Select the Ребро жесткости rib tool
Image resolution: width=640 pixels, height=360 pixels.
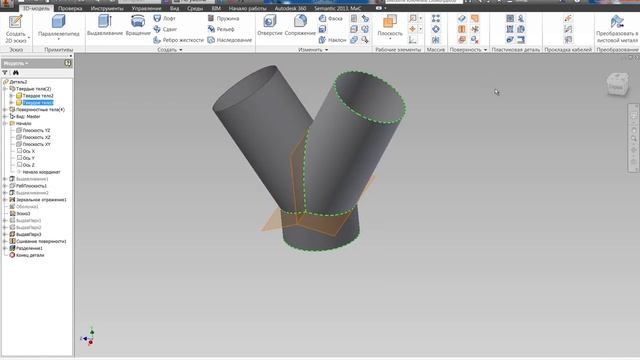pyautogui.click(x=178, y=40)
